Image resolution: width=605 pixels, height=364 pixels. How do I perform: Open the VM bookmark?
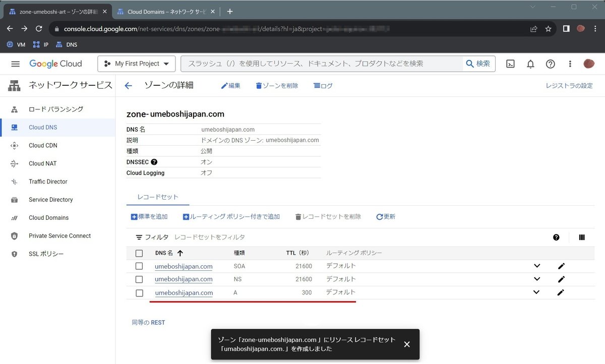[16, 44]
